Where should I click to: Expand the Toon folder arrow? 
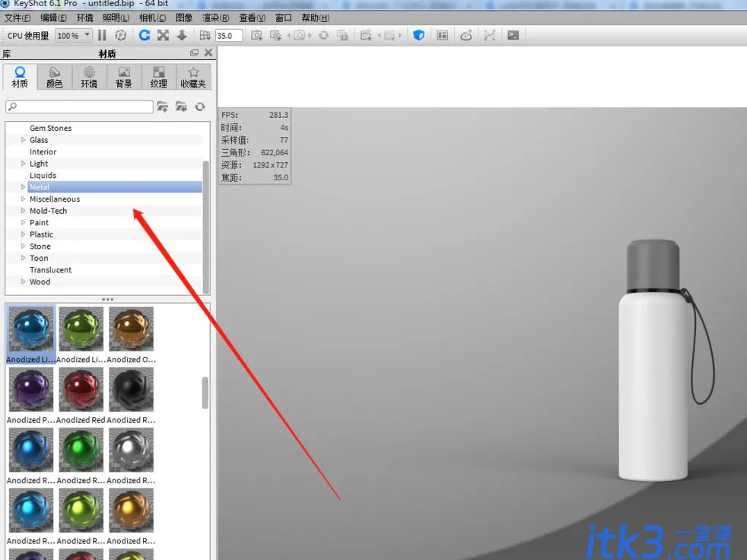(23, 258)
